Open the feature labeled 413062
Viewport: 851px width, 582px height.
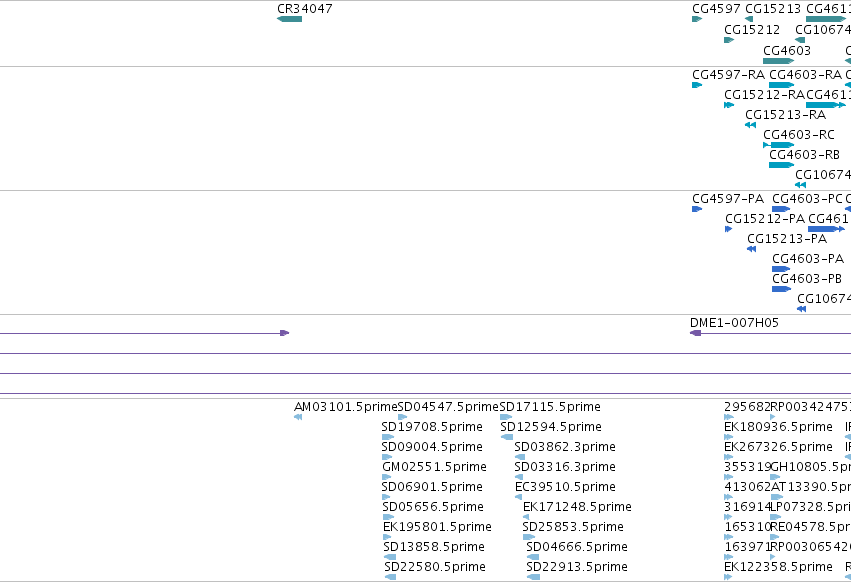click(x=728, y=497)
